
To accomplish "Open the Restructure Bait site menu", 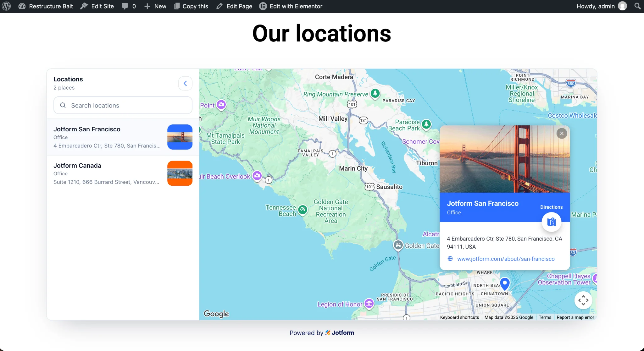I will pos(46,6).
